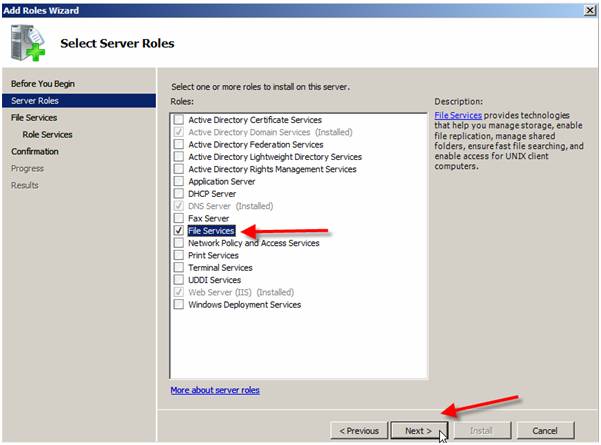Select the Print Services role label

(x=213, y=255)
